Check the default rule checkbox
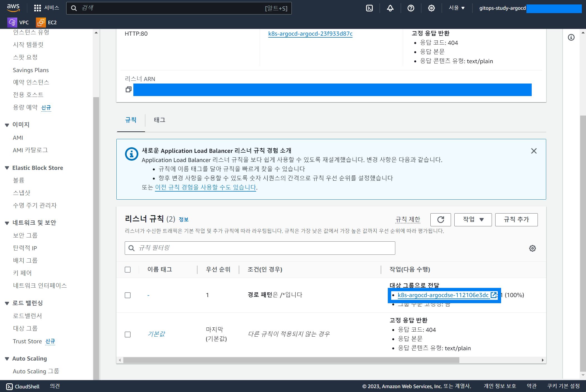 point(128,334)
